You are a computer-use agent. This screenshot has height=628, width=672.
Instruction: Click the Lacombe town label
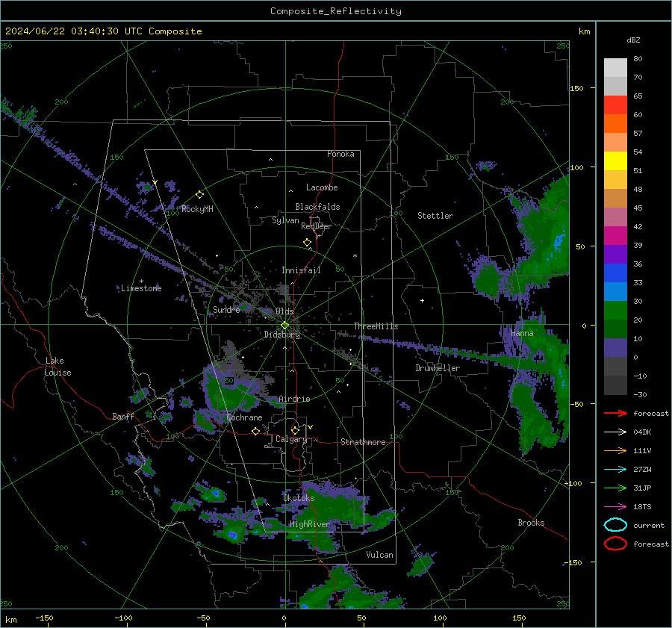(322, 187)
